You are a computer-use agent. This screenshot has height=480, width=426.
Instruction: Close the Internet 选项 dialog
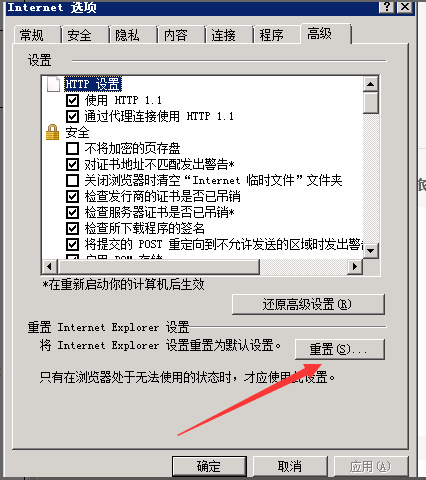coord(405,6)
